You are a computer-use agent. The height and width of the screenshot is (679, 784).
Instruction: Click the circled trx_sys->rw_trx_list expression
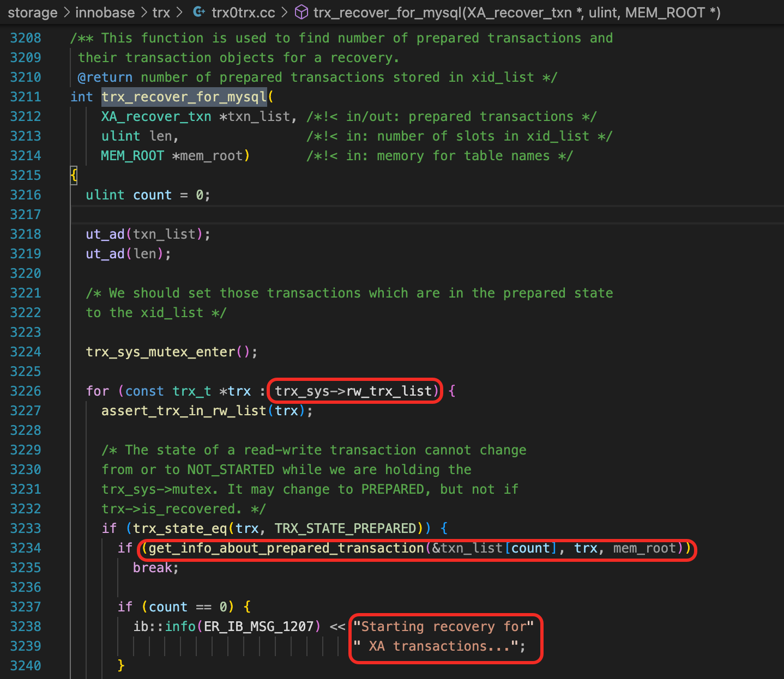(353, 391)
